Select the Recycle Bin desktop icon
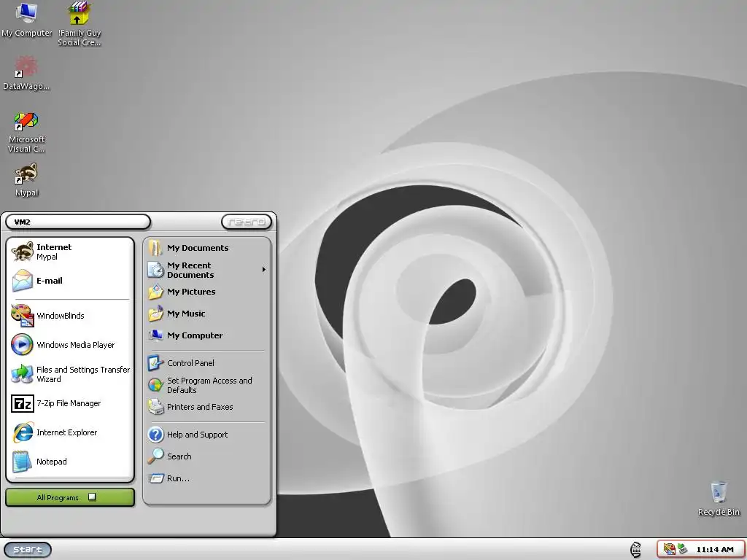 click(x=719, y=498)
